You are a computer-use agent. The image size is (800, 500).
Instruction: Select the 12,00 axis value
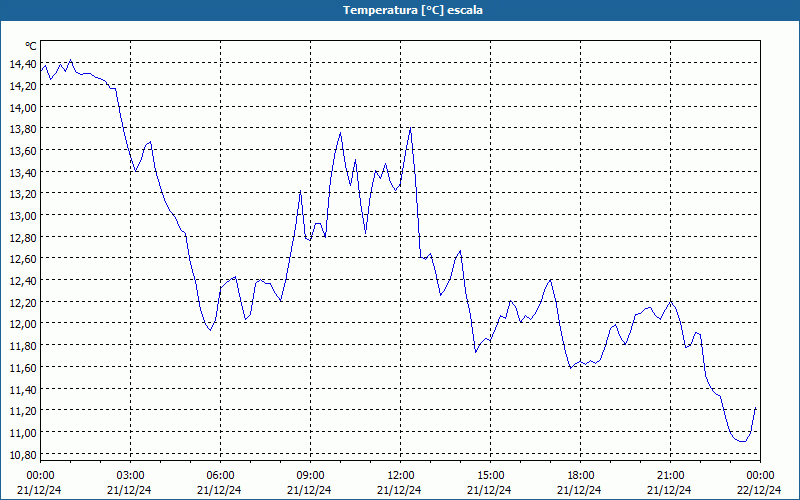click(x=23, y=323)
